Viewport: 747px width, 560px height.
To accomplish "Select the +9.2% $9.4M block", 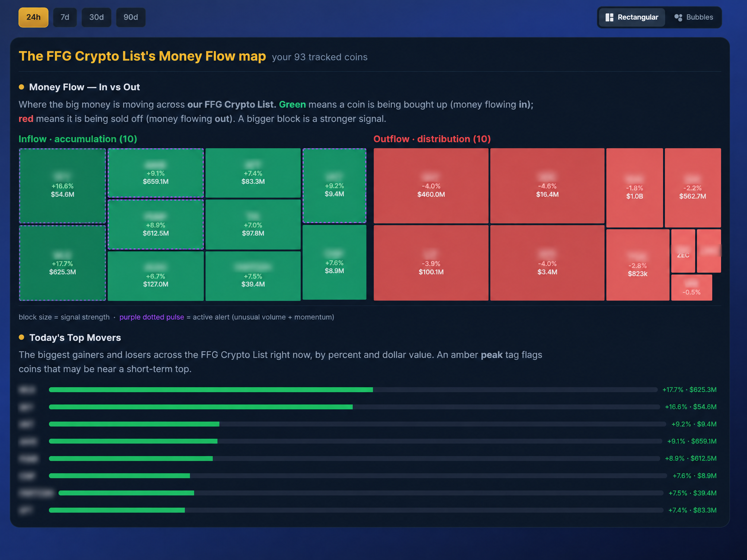I will pyautogui.click(x=334, y=186).
